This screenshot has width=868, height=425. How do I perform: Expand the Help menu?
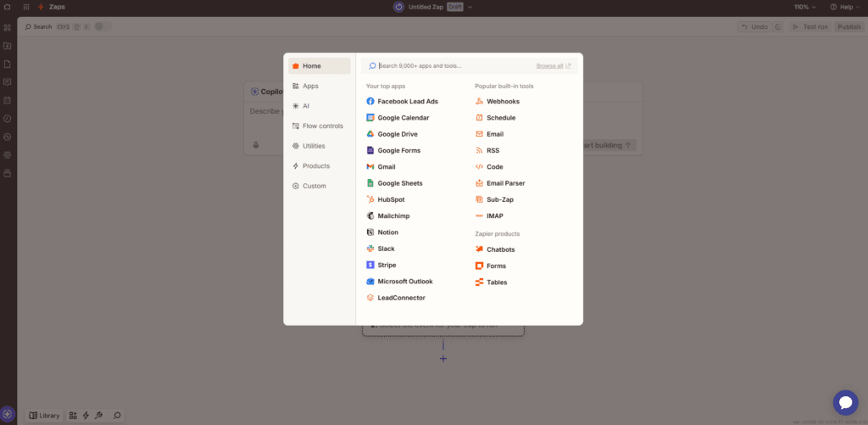845,7
